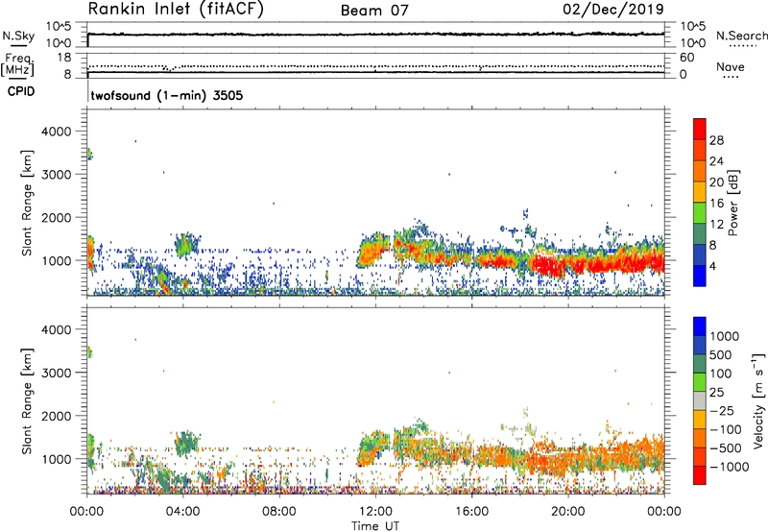Click the 'Beam 07' label

pos(374,11)
